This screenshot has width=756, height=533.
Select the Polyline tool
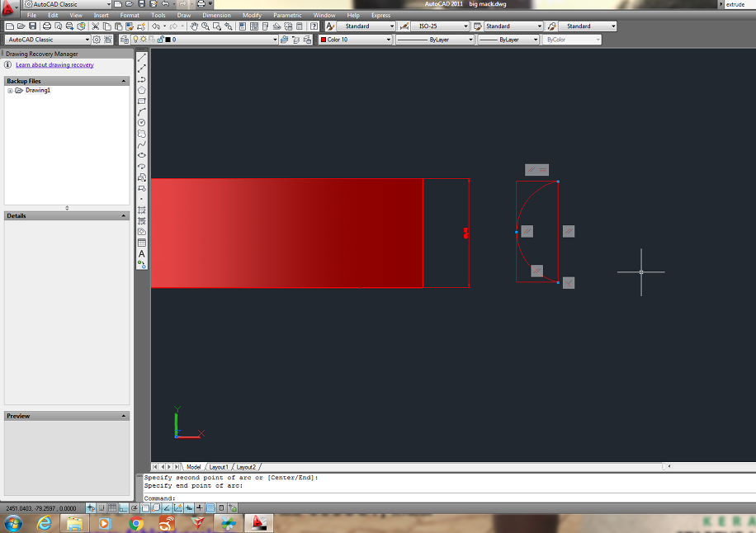pos(142,79)
